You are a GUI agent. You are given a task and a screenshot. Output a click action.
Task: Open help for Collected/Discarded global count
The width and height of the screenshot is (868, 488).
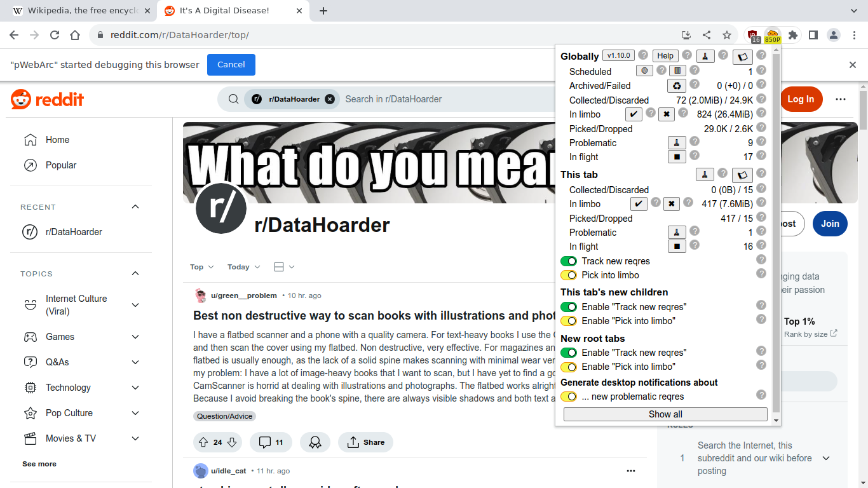pyautogui.click(x=761, y=99)
